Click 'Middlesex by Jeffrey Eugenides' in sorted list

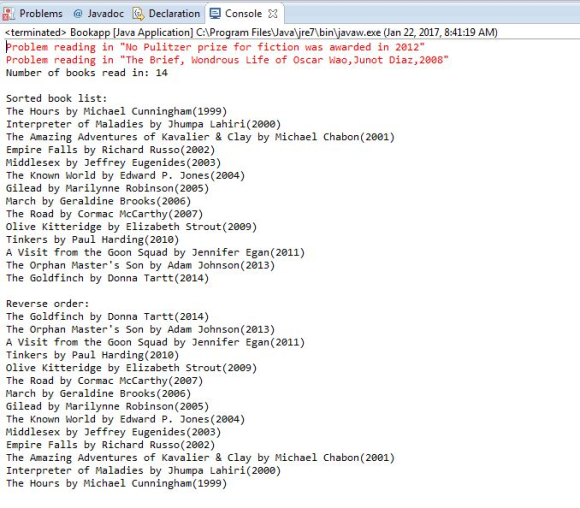click(113, 163)
